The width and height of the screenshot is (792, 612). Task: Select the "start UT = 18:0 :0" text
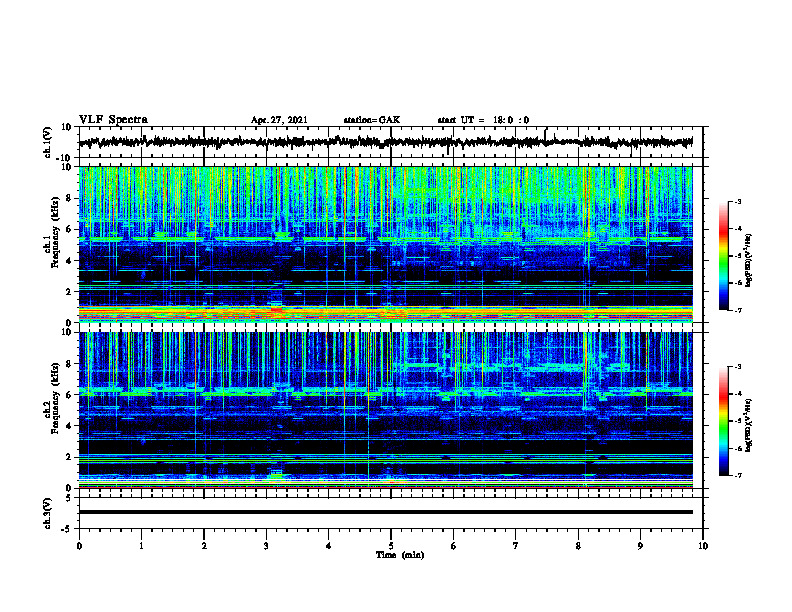[x=483, y=120]
